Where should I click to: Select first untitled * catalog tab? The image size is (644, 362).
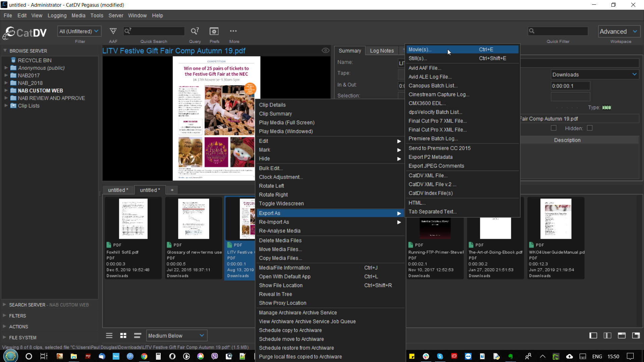click(118, 190)
